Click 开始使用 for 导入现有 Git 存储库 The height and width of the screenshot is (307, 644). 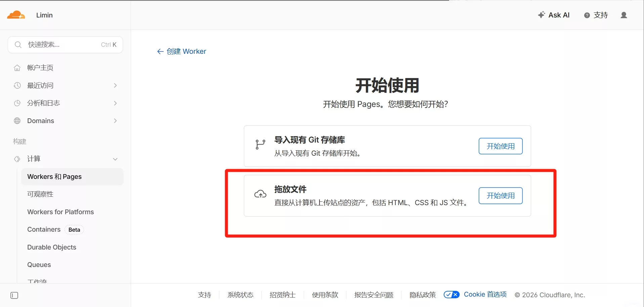coord(501,146)
